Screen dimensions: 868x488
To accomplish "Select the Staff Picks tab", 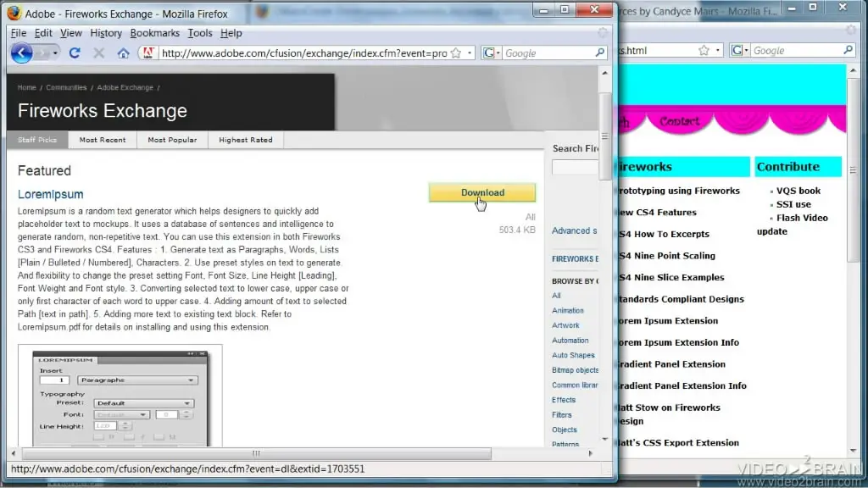I will point(37,140).
